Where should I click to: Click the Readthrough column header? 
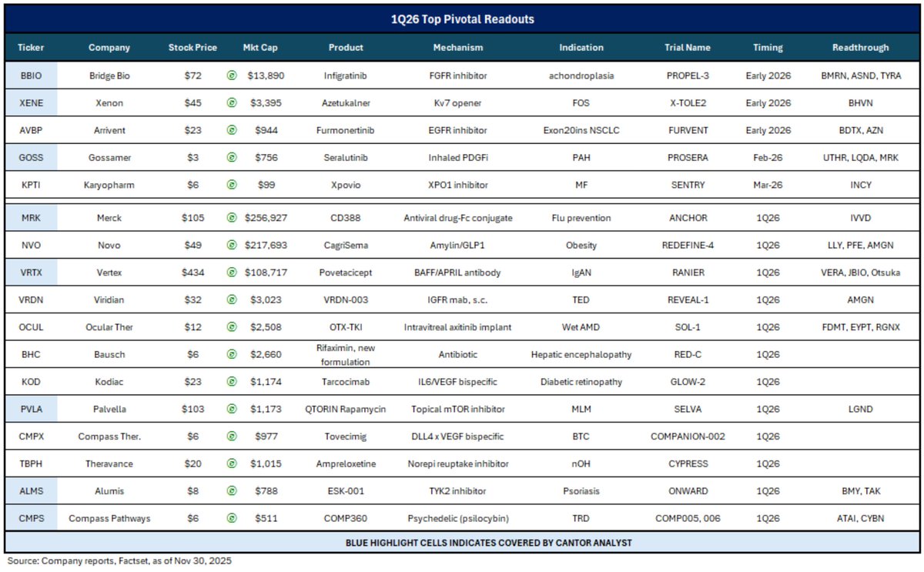coord(860,47)
